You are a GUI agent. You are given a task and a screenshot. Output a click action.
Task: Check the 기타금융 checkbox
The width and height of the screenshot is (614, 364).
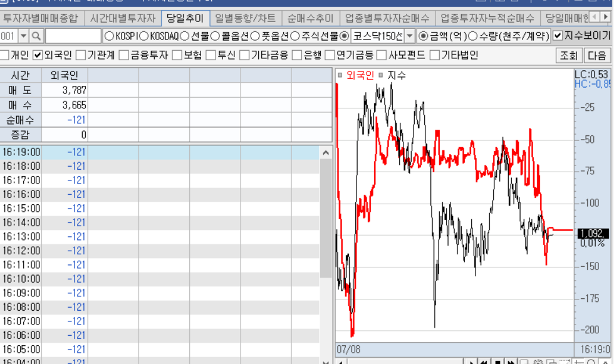tap(244, 55)
